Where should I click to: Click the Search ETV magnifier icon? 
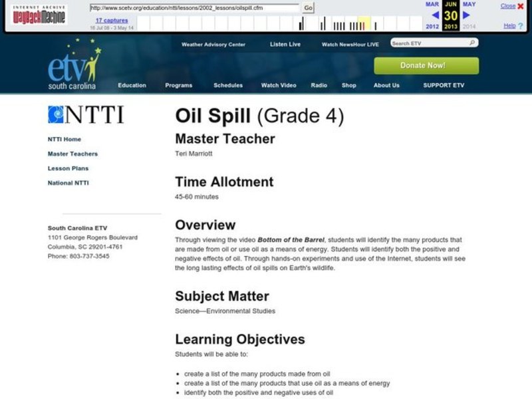(470, 42)
